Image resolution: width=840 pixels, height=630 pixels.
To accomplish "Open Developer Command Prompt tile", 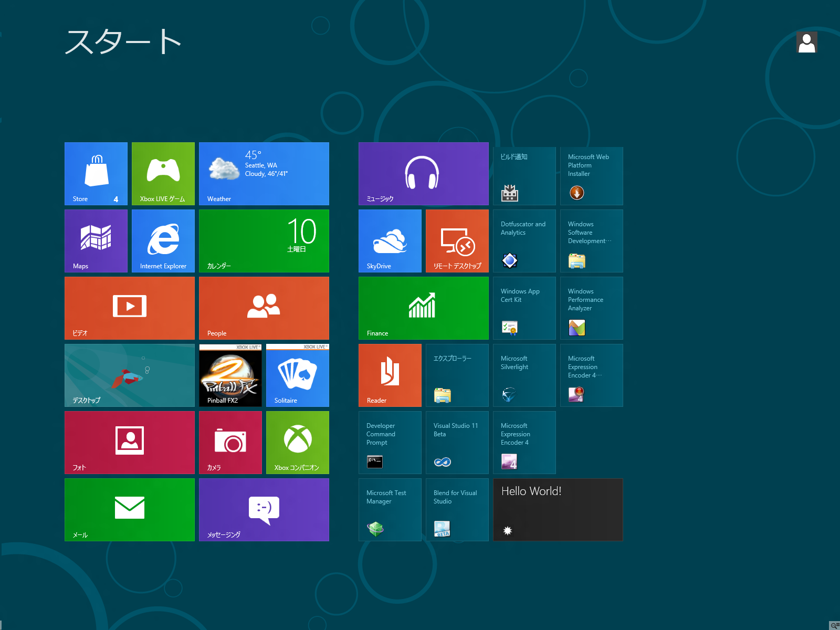I will click(390, 443).
